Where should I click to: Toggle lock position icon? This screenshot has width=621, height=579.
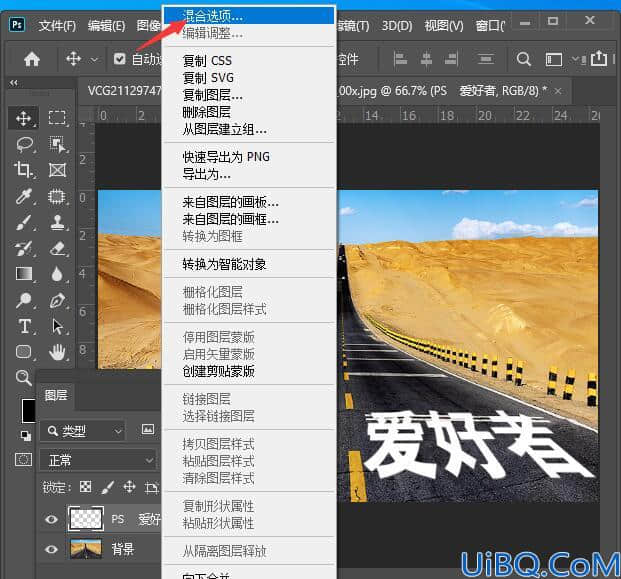[130, 487]
